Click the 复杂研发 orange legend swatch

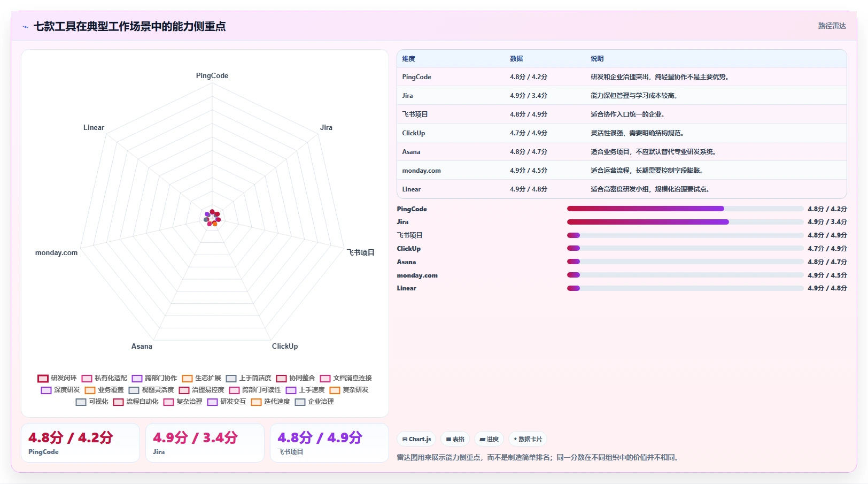point(335,390)
